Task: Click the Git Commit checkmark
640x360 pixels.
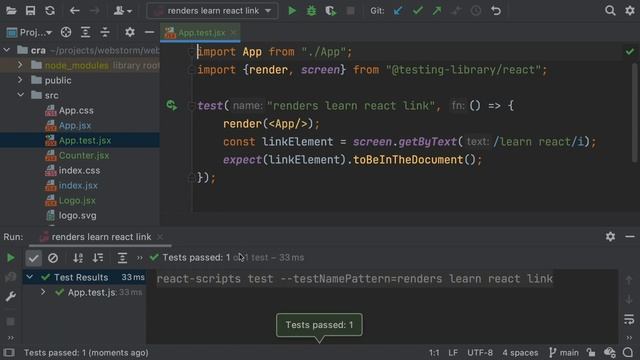Action: (x=418, y=11)
